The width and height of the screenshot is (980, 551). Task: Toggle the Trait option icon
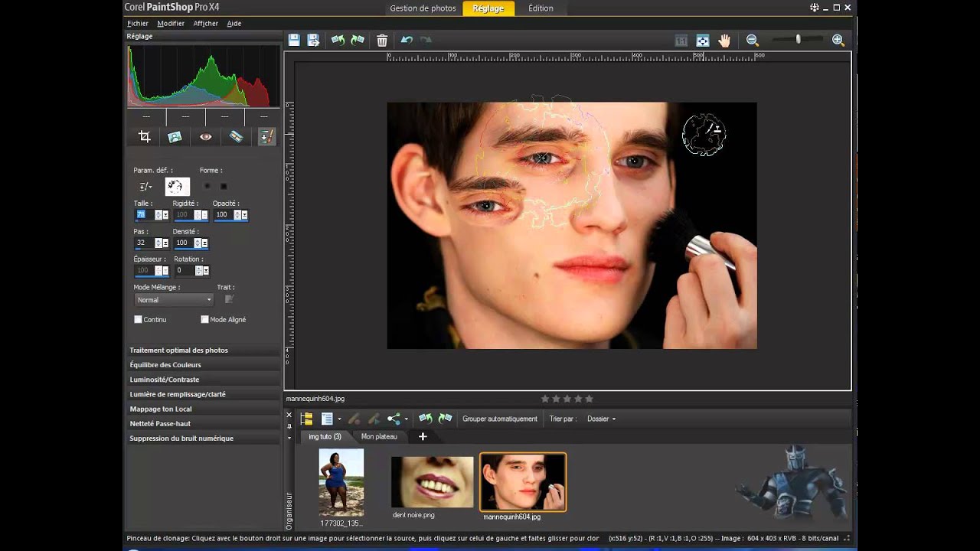click(x=228, y=299)
